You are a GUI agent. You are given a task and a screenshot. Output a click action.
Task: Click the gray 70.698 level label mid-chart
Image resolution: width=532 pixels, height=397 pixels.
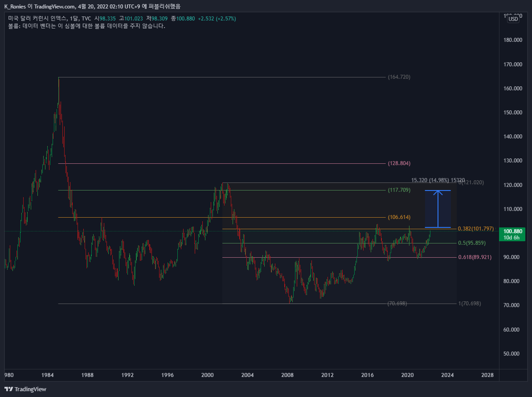[397, 304]
